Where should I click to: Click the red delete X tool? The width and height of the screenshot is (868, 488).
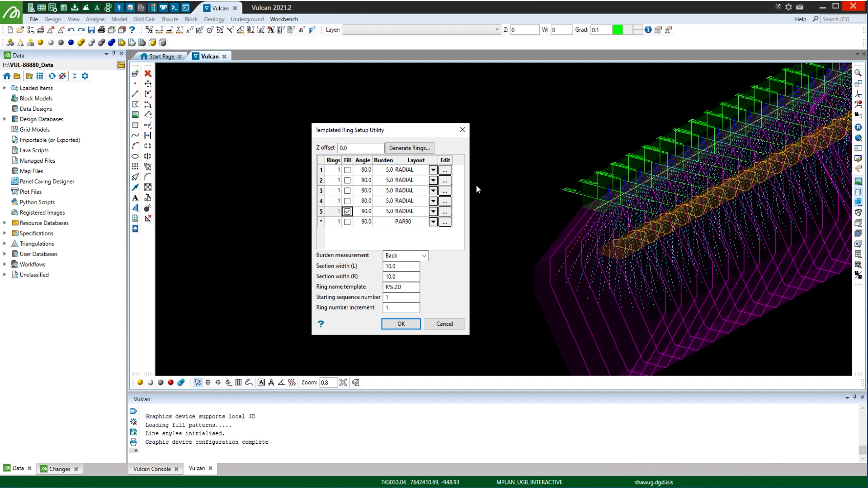pyautogui.click(x=148, y=73)
